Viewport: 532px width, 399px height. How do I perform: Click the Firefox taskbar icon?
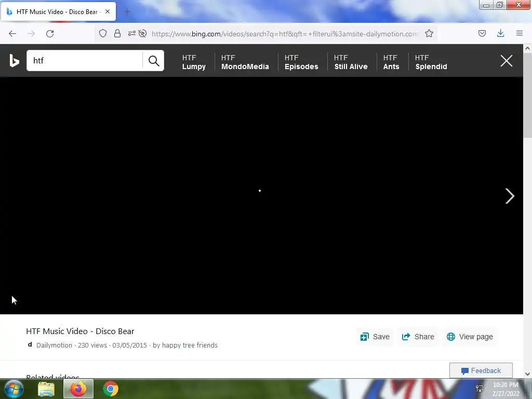pyautogui.click(x=78, y=389)
